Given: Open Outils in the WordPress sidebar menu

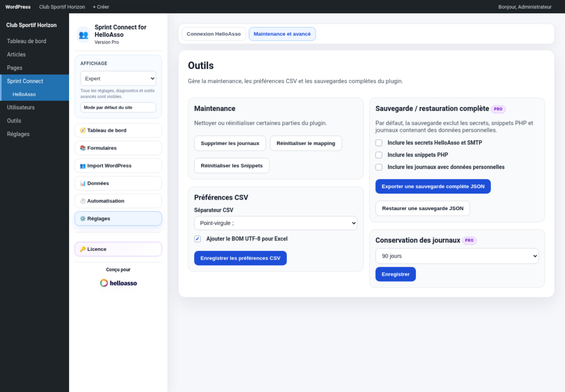Looking at the screenshot, I should [14, 121].
